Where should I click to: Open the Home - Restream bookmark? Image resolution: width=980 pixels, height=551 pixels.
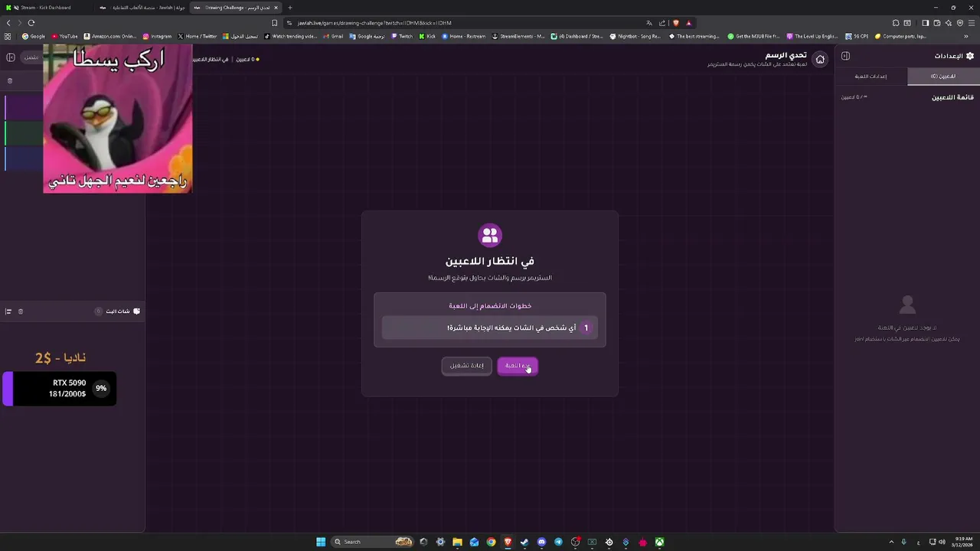pyautogui.click(x=463, y=36)
